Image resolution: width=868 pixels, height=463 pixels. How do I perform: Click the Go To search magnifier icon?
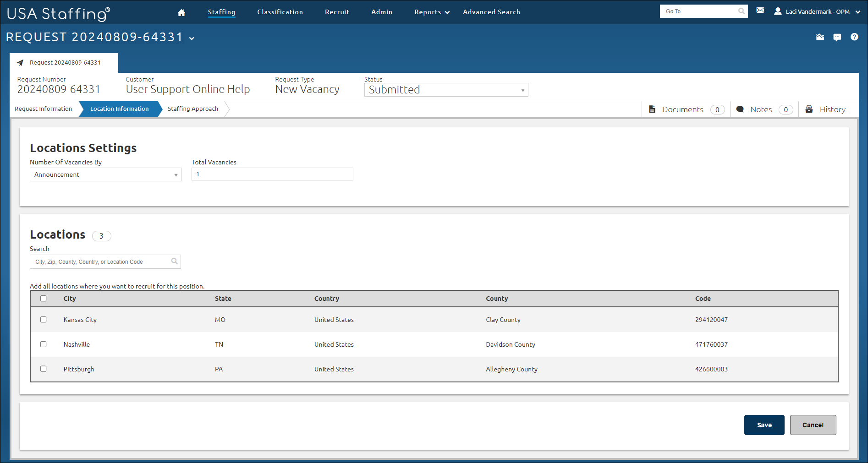[x=741, y=11]
